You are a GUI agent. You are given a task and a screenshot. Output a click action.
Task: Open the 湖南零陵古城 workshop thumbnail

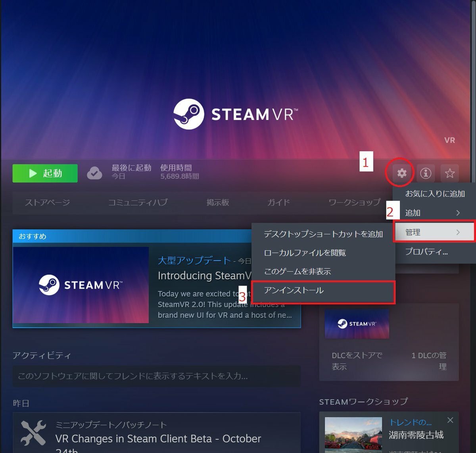coord(353,435)
